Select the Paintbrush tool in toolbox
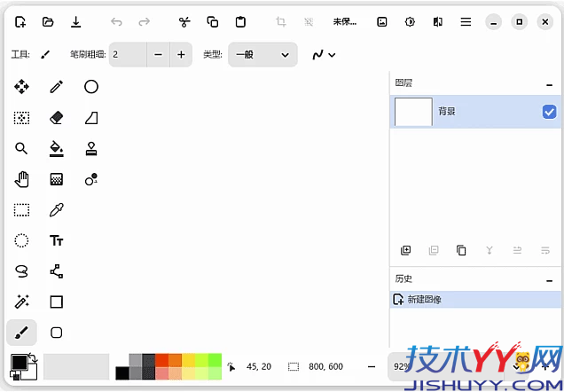 [21, 333]
